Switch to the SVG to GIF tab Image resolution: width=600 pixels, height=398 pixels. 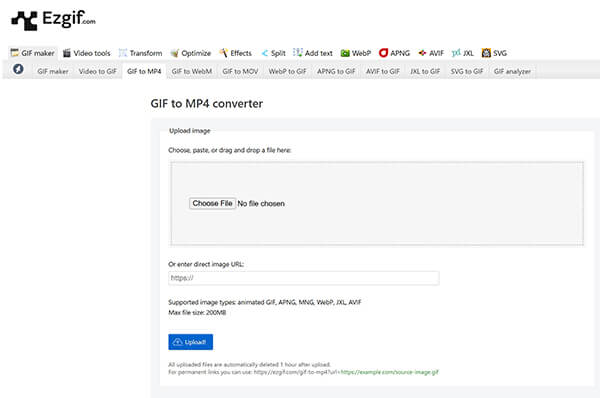coord(467,72)
